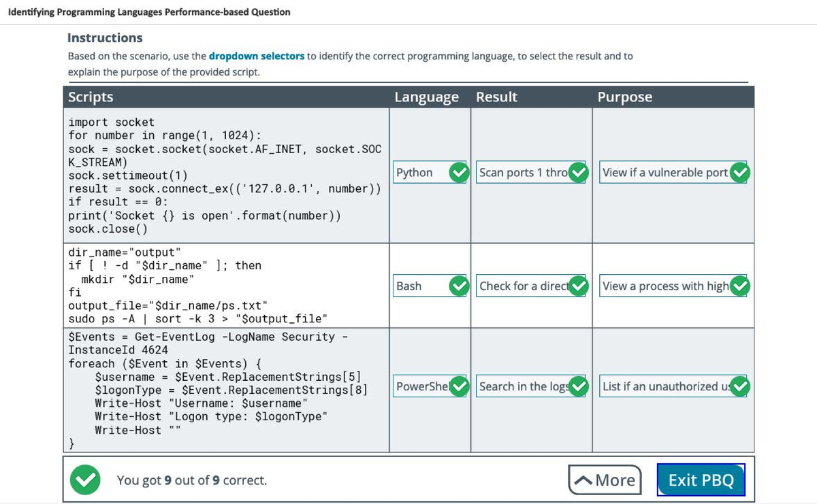Click the large green checkmark in the score bar
817x504 pixels.
point(85,480)
